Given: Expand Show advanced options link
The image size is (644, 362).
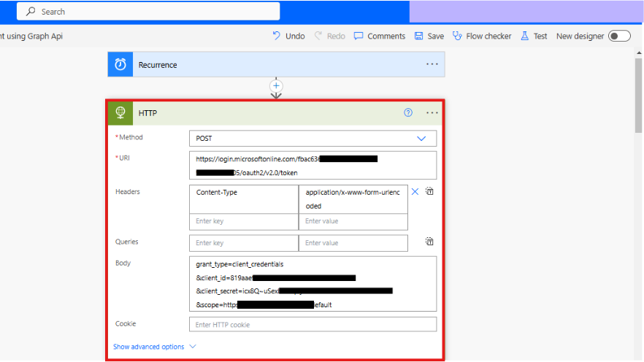Looking at the screenshot, I should tap(149, 347).
